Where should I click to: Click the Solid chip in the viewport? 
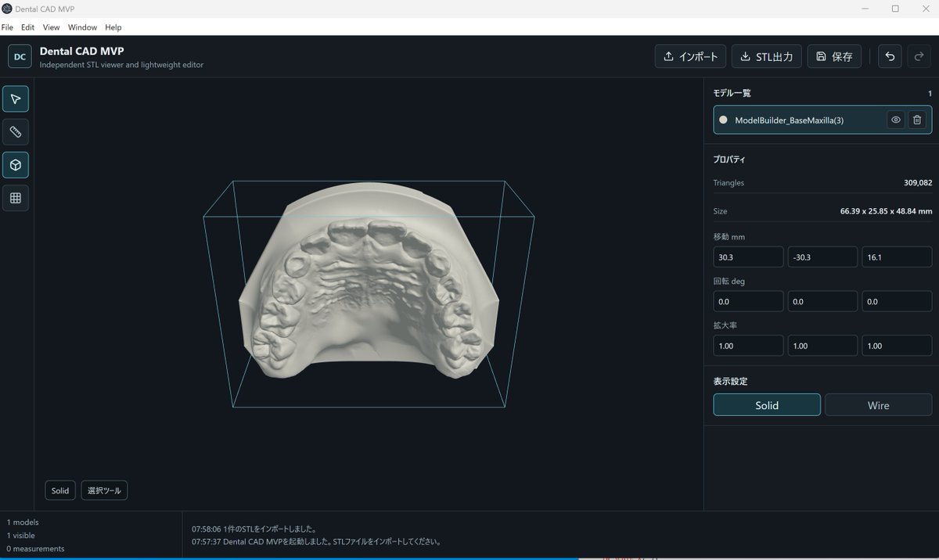(x=60, y=490)
